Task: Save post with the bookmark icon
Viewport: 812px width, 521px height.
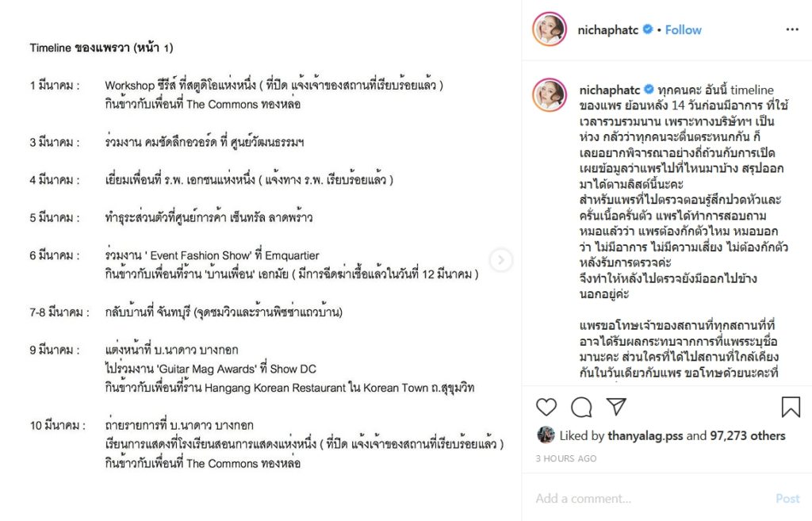Action: (791, 407)
